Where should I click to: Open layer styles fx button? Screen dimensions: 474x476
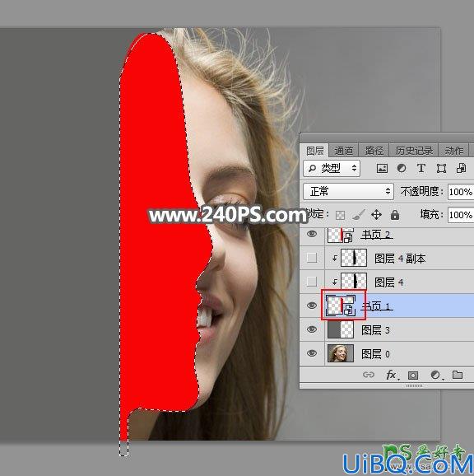[x=392, y=375]
